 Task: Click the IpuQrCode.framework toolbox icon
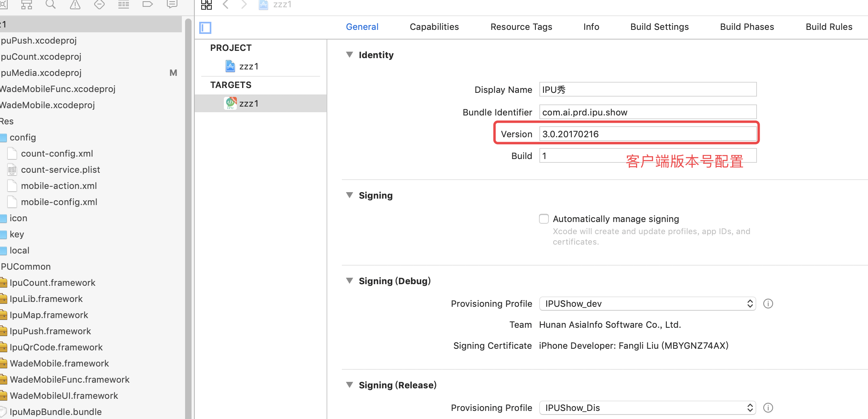pos(4,347)
